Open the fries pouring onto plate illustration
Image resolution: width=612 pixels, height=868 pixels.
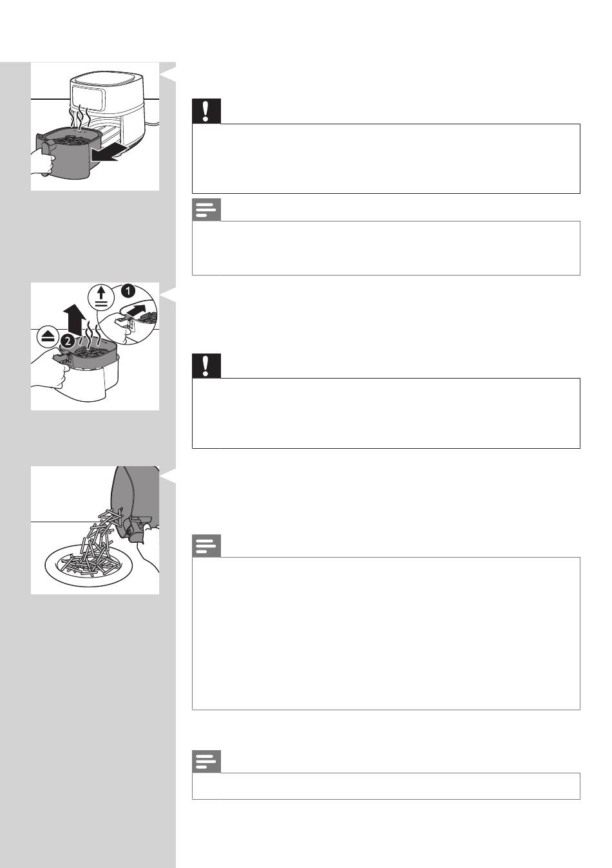pos(95,530)
